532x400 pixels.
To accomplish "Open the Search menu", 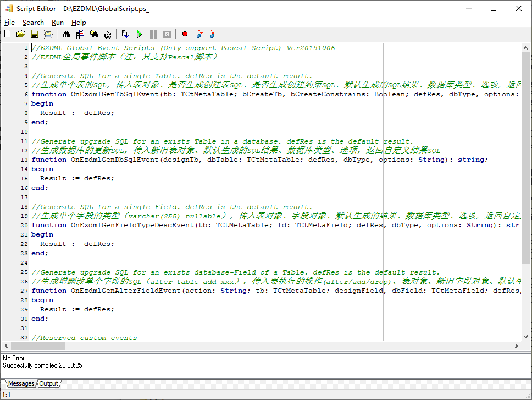I will 33,23.
